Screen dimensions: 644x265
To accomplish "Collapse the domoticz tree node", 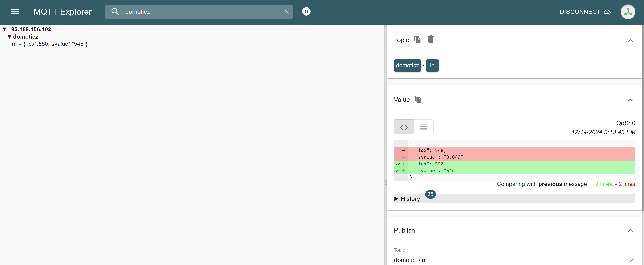I will pyautogui.click(x=9, y=37).
